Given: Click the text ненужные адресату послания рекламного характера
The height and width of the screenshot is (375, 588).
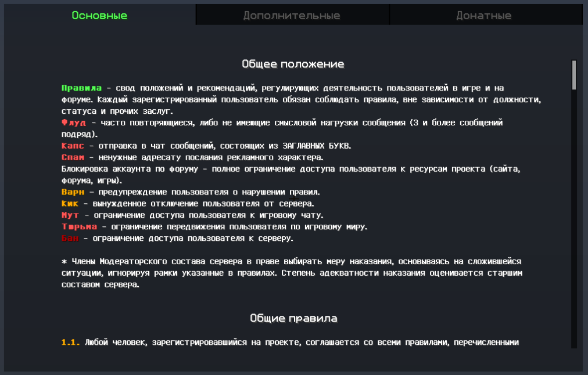Looking at the screenshot, I should coord(211,157).
